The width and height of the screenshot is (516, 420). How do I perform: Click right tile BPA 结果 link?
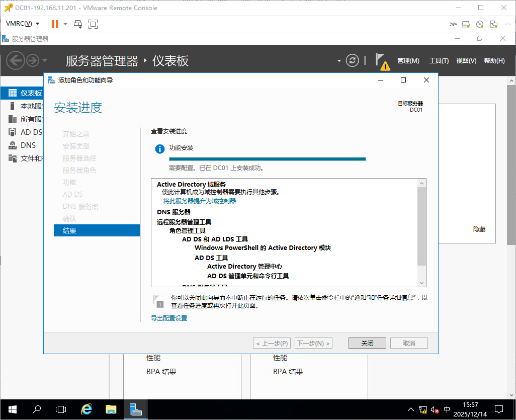288,372
